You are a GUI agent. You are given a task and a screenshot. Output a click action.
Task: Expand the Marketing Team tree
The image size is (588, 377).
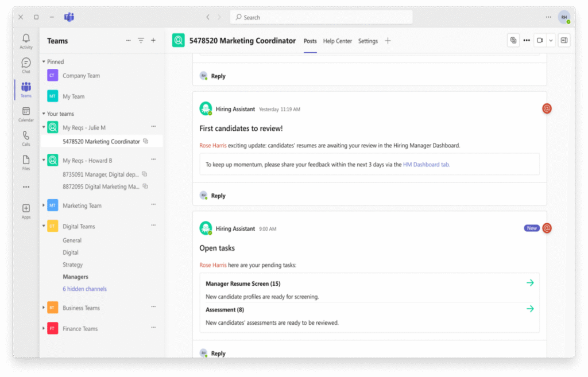click(x=44, y=205)
